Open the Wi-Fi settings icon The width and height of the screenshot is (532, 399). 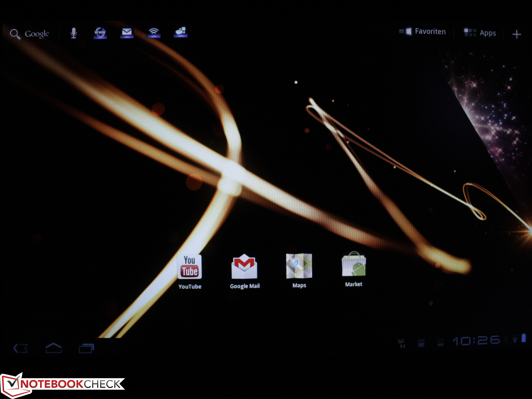(x=154, y=33)
